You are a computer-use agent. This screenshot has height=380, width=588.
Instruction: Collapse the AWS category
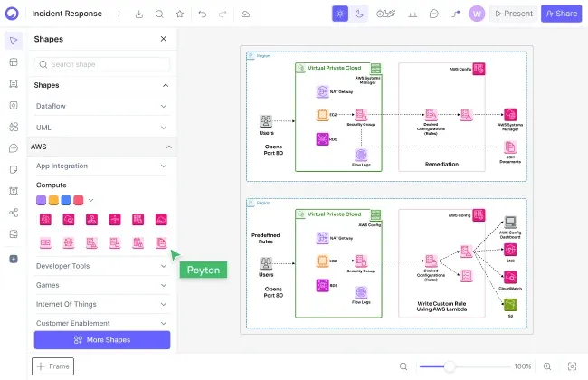tap(102, 147)
